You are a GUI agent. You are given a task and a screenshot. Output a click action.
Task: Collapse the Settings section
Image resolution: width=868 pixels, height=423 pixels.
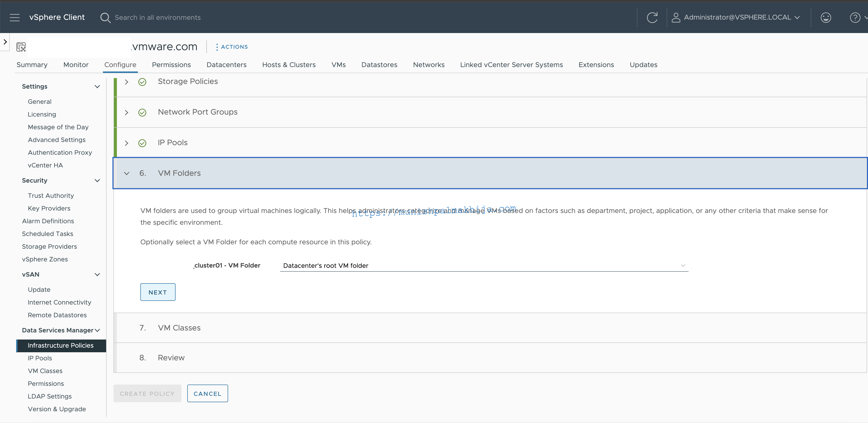pyautogui.click(x=97, y=87)
